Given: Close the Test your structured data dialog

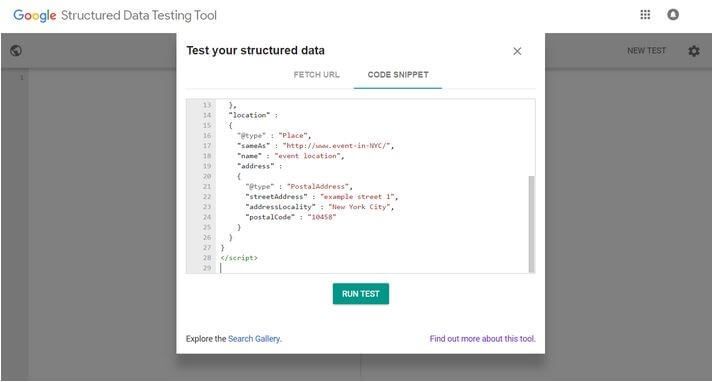Looking at the screenshot, I should 517,51.
